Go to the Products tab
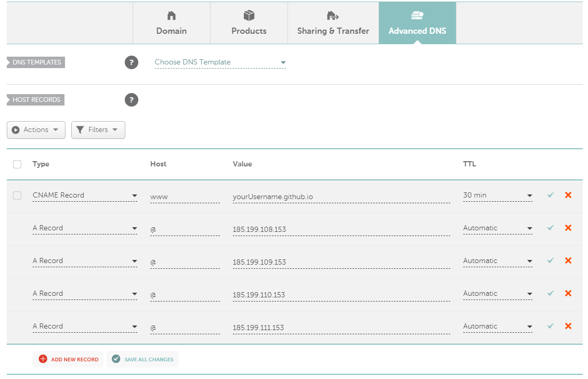588x379 pixels. pyautogui.click(x=249, y=23)
